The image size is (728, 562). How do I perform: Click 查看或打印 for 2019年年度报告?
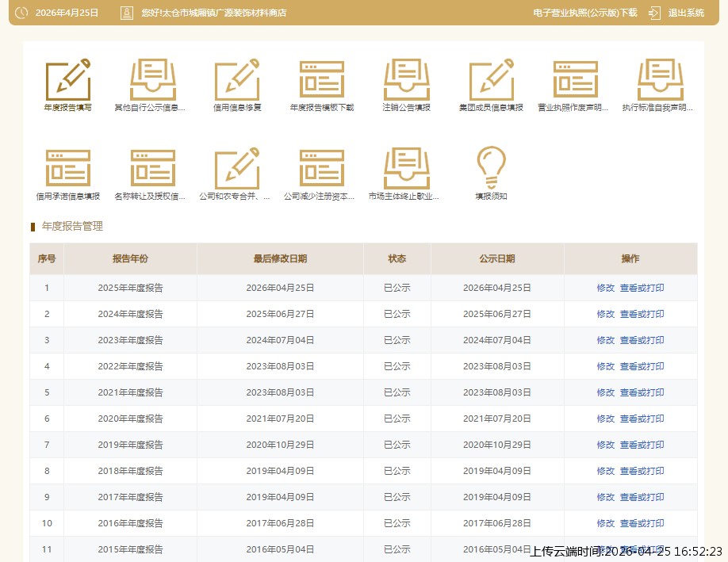(642, 445)
